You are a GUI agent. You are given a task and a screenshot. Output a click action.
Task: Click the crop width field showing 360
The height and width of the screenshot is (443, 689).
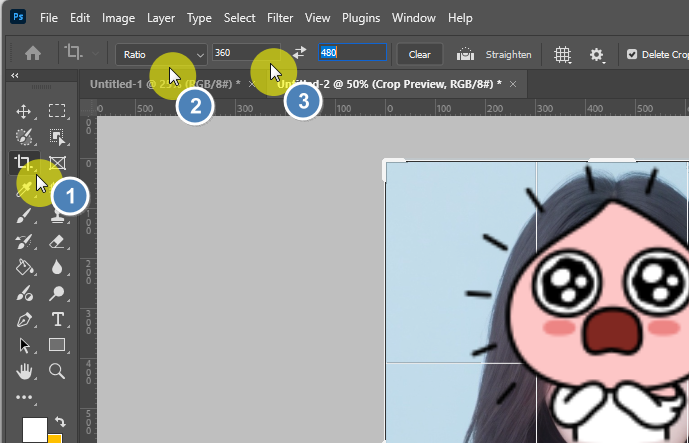click(246, 52)
